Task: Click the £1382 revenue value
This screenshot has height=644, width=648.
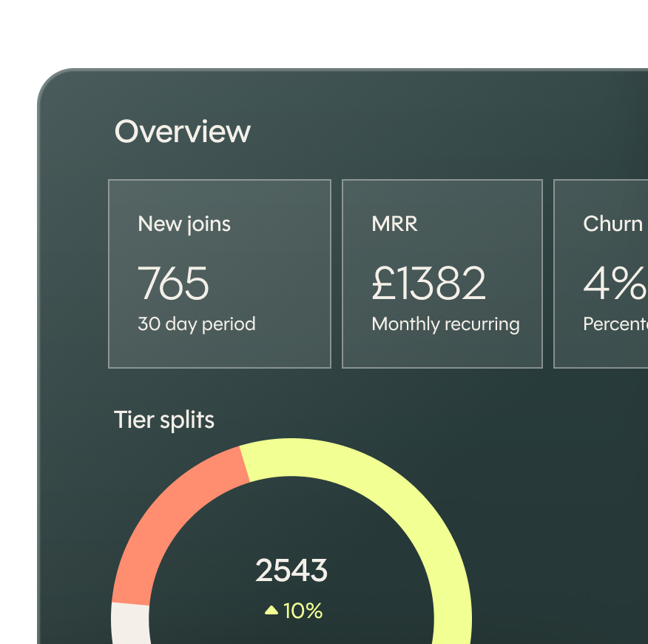Action: click(429, 284)
